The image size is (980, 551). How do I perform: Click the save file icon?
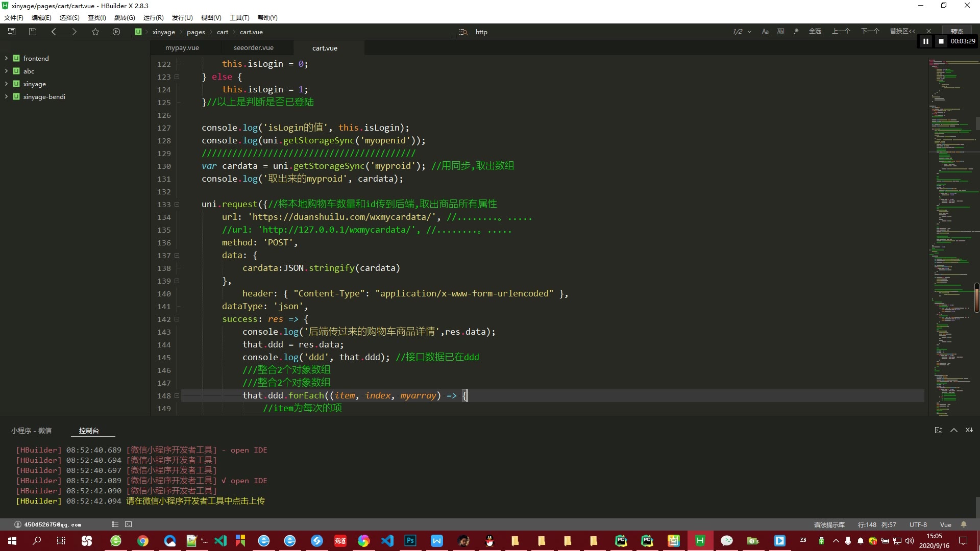click(x=33, y=32)
